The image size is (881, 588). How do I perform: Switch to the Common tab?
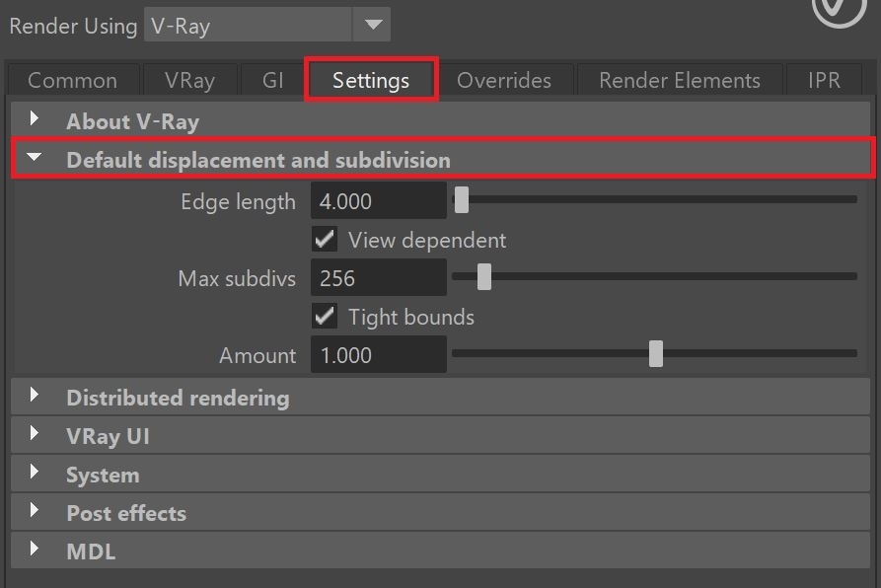point(73,80)
